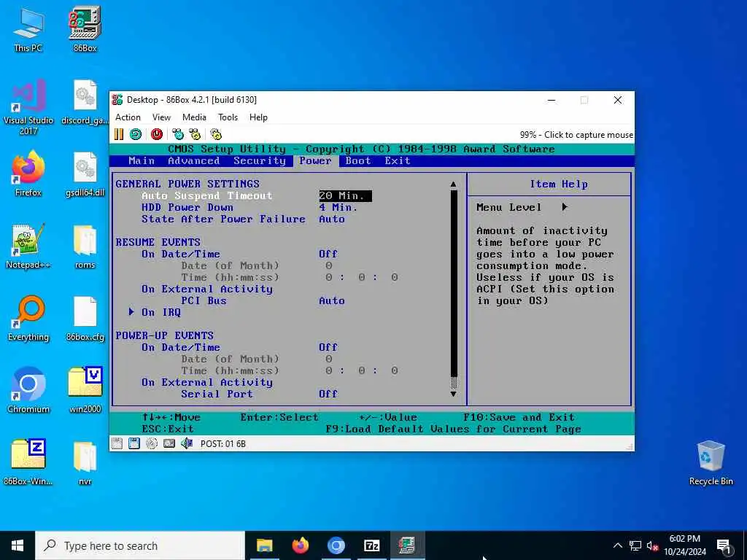Click the Menu Level arrow in Item Help
Image resolution: width=747 pixels, height=560 pixels.
coord(565,207)
